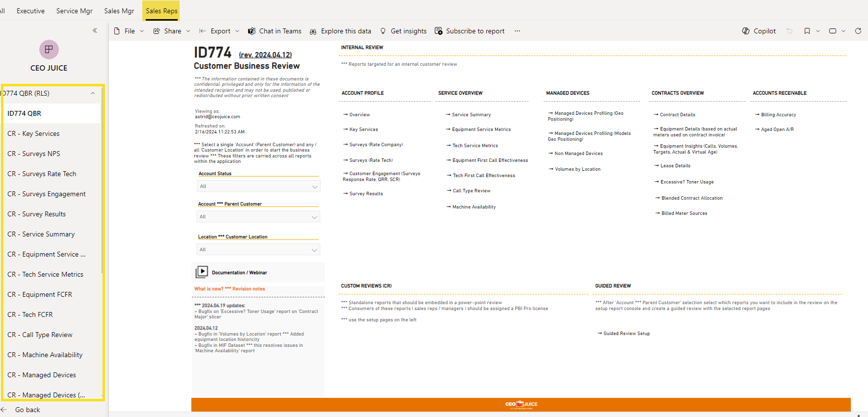Open CR - Tech Service Metrics page
The image size is (868, 417).
tap(51, 274)
